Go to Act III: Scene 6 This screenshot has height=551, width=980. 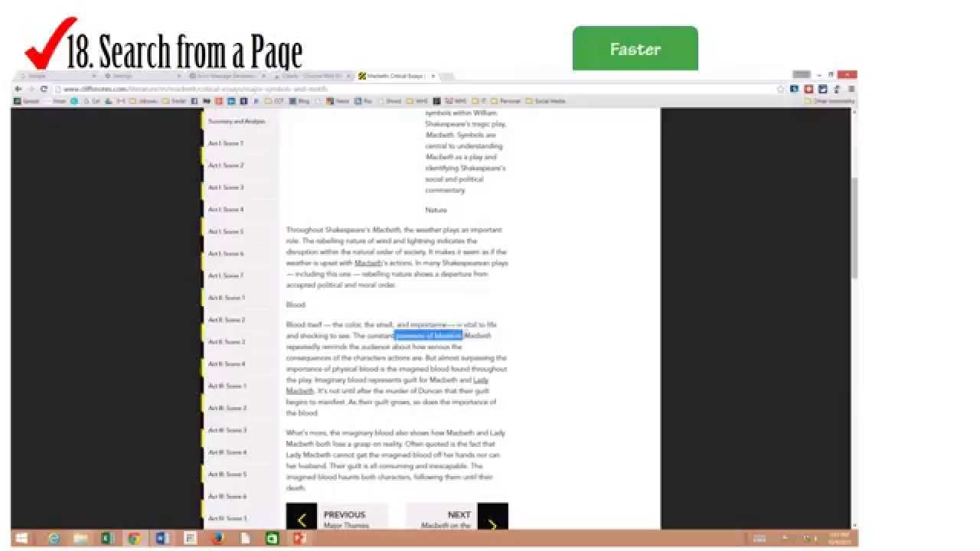point(227,497)
